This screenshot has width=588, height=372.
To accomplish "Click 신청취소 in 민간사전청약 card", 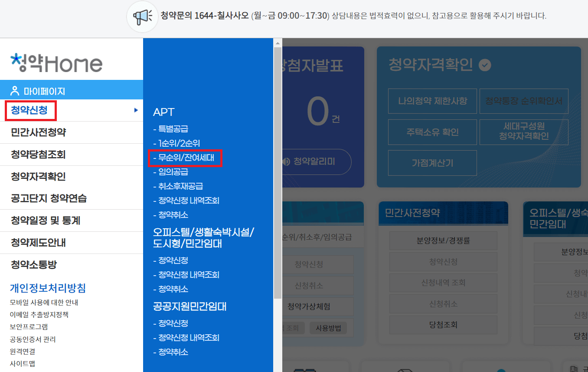I will [x=443, y=303].
